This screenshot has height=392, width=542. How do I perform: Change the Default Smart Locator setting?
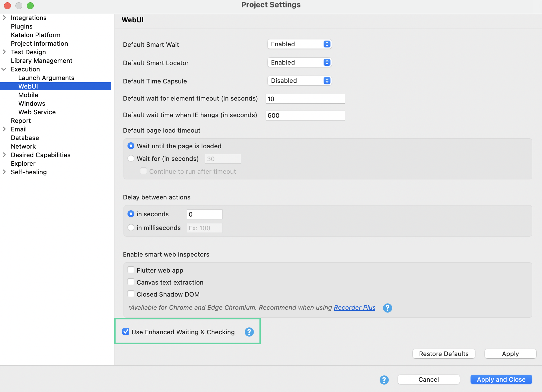(299, 62)
